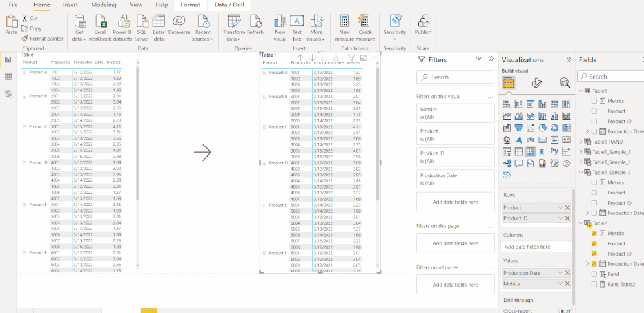Collapse the Table1_Sample_3 table
Image resolution: width=644 pixels, height=313 pixels.
point(580,173)
